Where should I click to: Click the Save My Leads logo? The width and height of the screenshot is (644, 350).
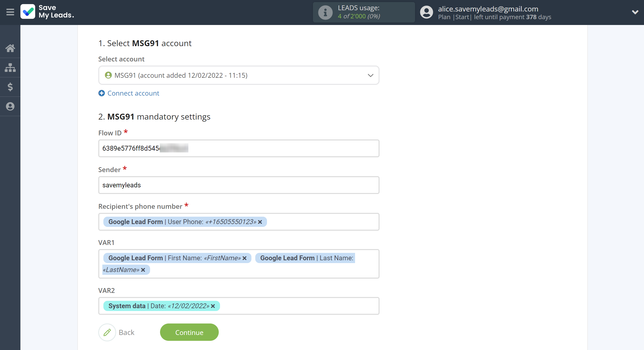click(47, 12)
